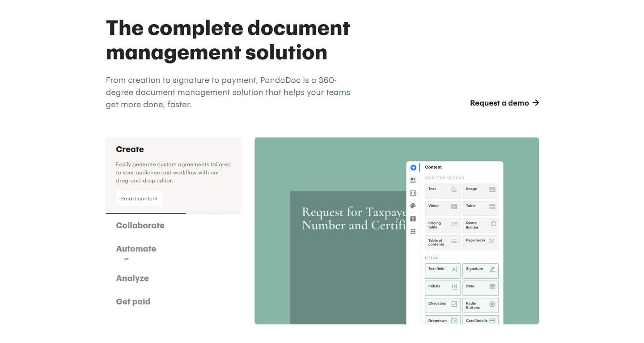Viewport: 644px width, 343px height.
Task: Choose the Pricing table block
Action: click(443, 225)
